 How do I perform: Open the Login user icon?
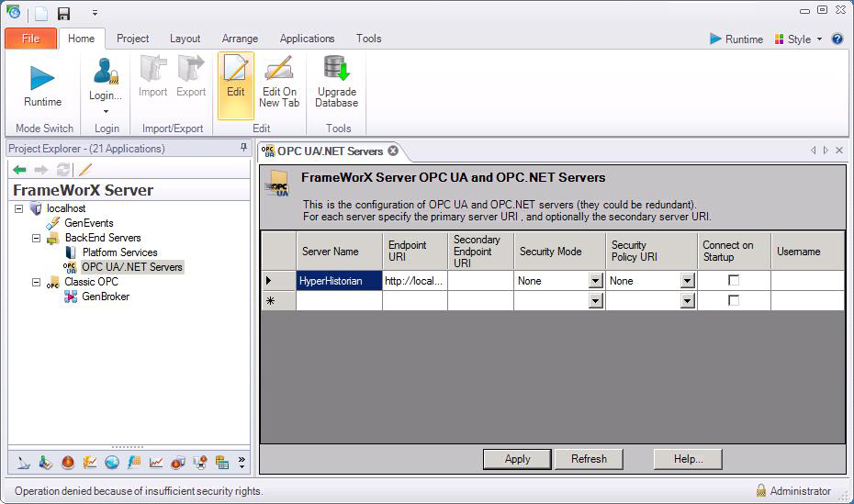coord(106,72)
